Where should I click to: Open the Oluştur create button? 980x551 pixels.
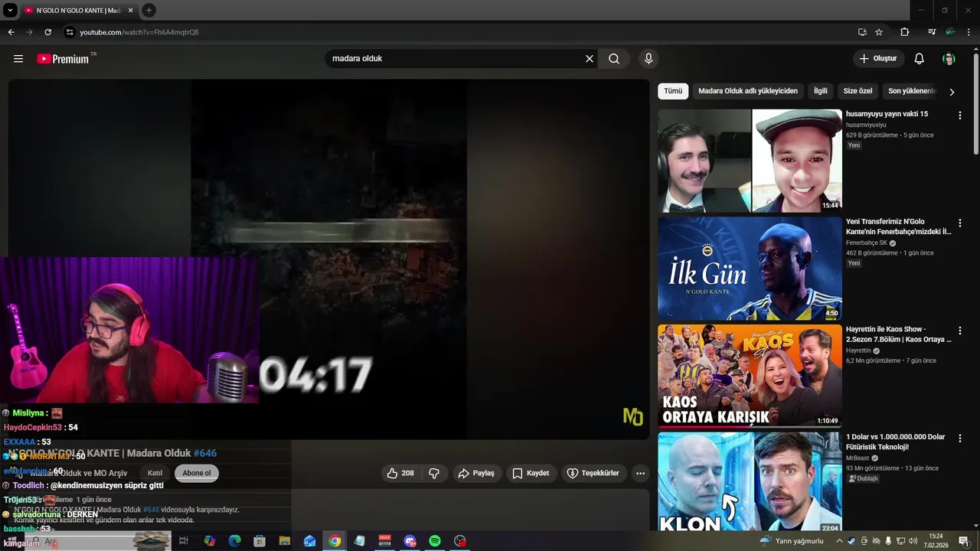click(x=878, y=59)
